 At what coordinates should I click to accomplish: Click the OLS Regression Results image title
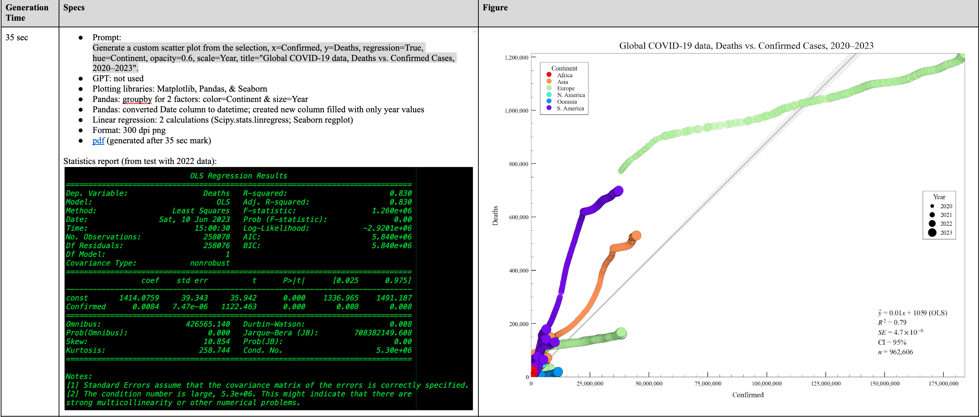click(239, 175)
